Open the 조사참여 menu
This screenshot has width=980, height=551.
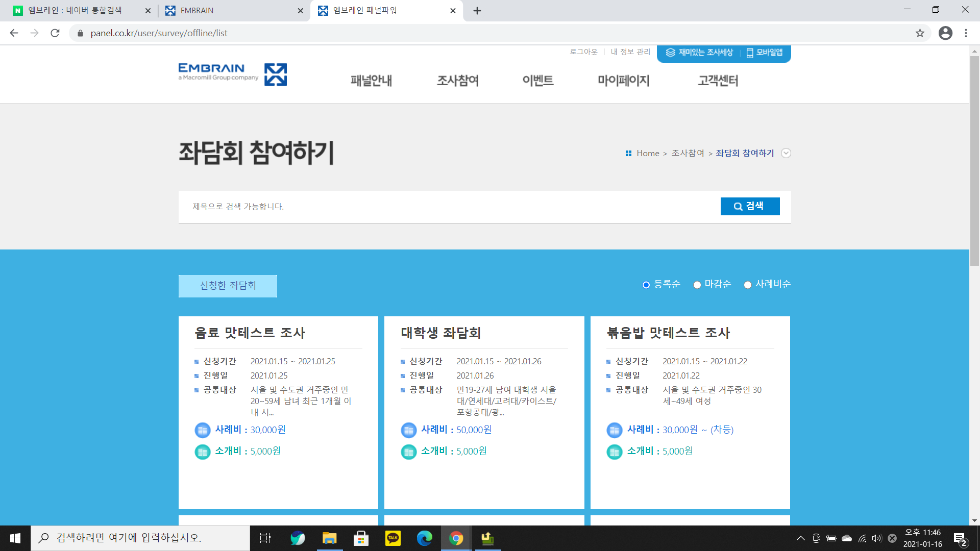tap(458, 81)
